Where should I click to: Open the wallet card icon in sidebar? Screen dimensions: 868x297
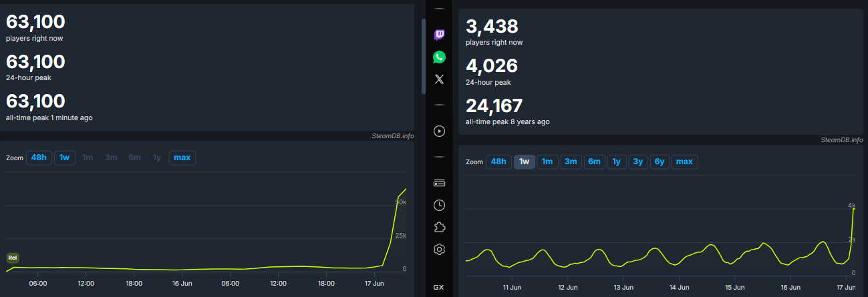(x=439, y=183)
